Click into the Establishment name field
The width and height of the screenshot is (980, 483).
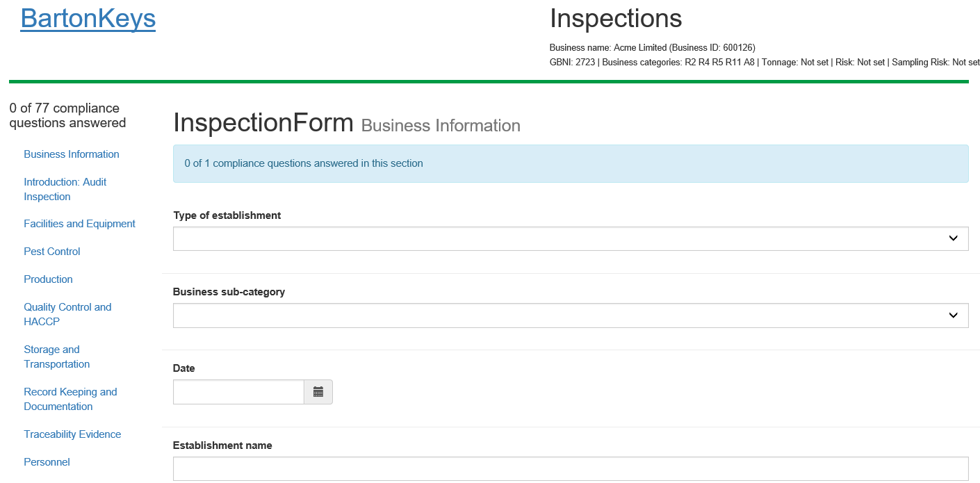coord(570,468)
